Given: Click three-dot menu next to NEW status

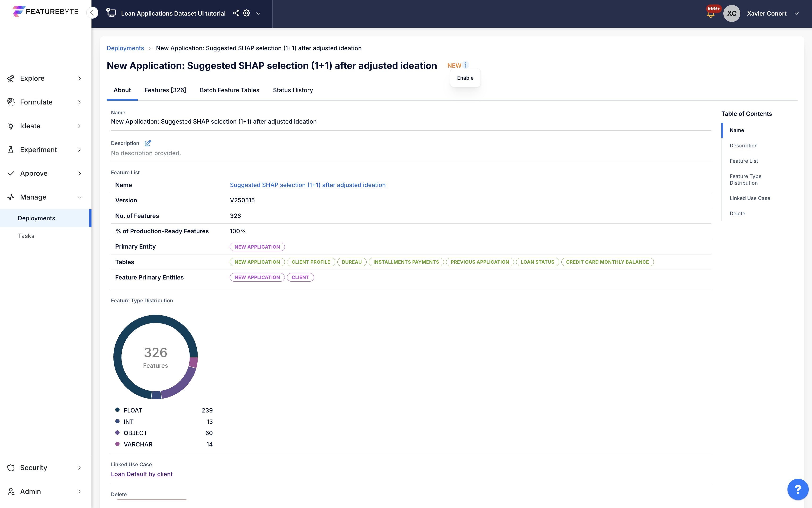Looking at the screenshot, I should coord(465,65).
